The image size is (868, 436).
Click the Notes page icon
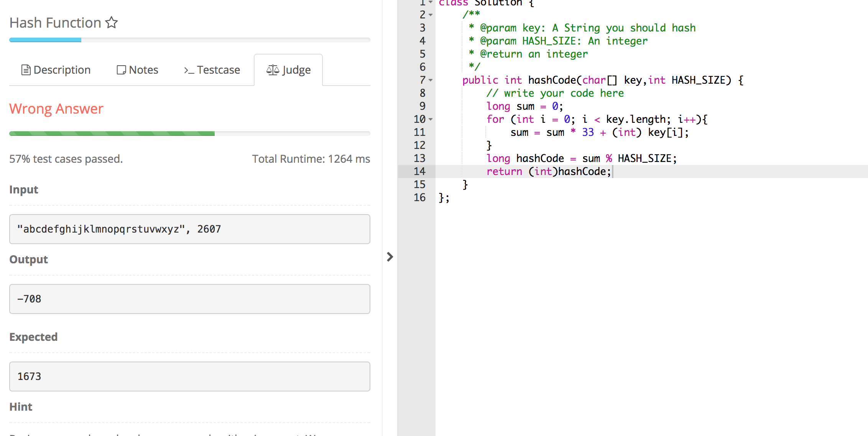pyautogui.click(x=121, y=70)
